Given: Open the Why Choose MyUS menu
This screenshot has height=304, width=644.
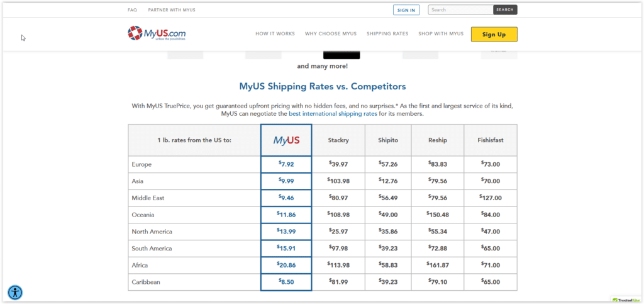Looking at the screenshot, I should pyautogui.click(x=330, y=34).
